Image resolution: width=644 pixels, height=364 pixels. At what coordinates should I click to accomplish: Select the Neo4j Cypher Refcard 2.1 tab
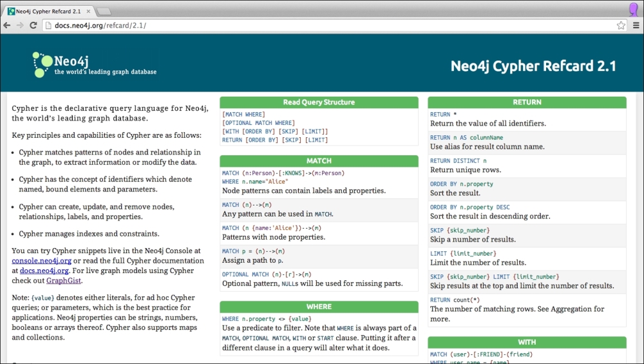pyautogui.click(x=48, y=12)
